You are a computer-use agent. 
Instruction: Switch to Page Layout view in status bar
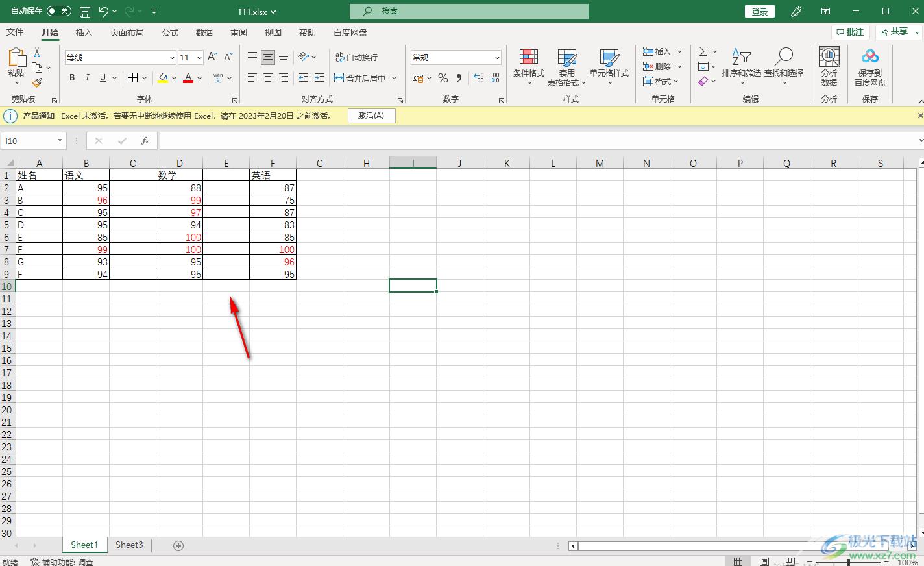click(764, 561)
